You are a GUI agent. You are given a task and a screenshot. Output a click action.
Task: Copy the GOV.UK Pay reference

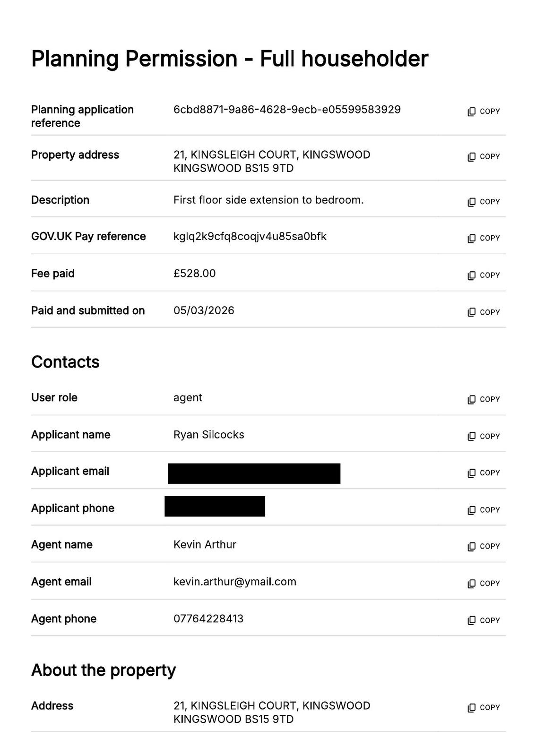(483, 238)
